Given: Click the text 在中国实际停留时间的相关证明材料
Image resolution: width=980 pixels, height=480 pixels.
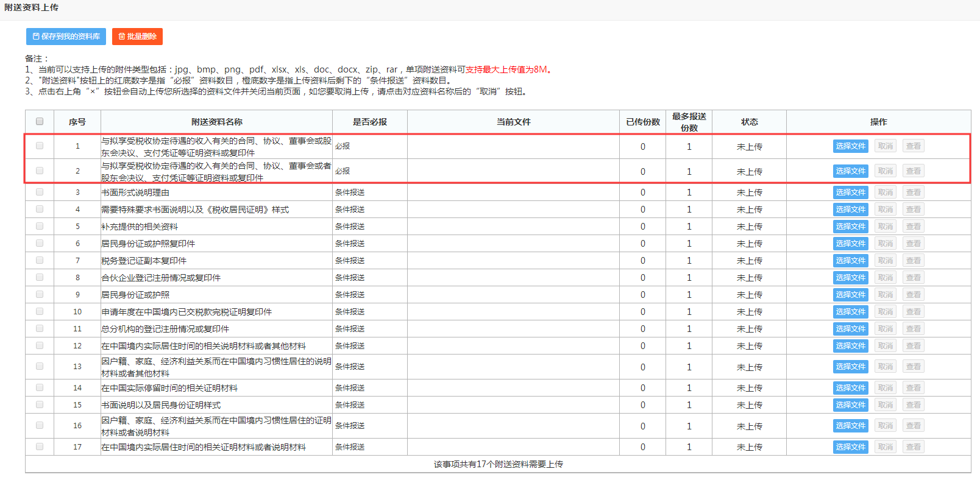Looking at the screenshot, I should pyautogui.click(x=169, y=388).
